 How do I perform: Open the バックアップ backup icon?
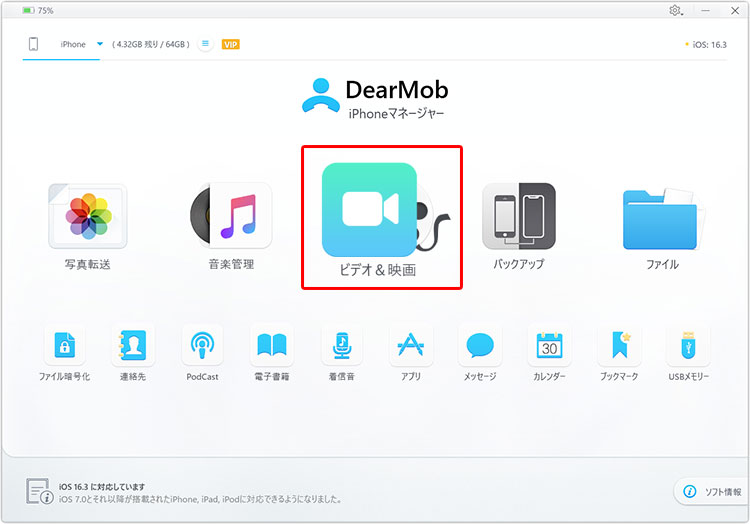pos(519,216)
